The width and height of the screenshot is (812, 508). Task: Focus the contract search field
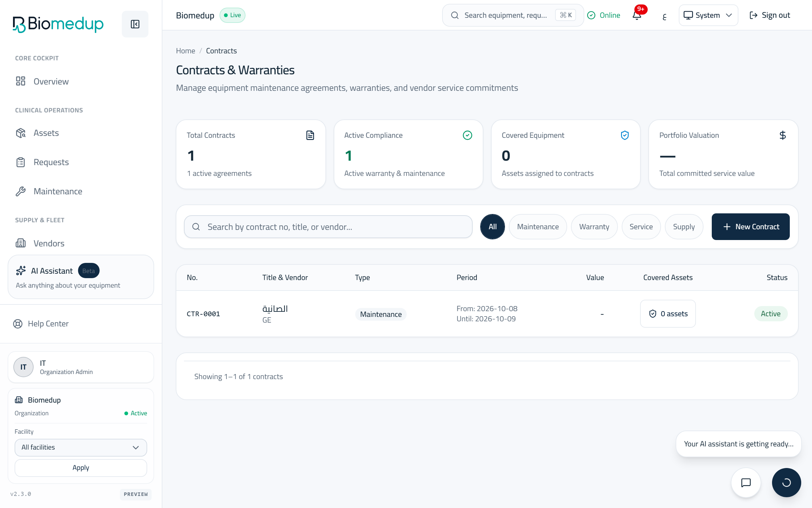point(328,227)
